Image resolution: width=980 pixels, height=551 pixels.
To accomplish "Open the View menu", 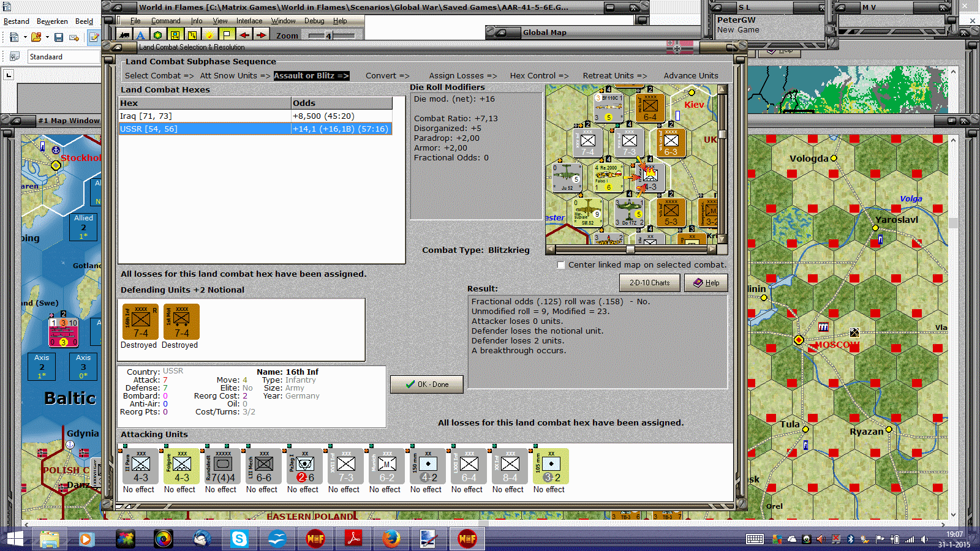I will pos(220,21).
